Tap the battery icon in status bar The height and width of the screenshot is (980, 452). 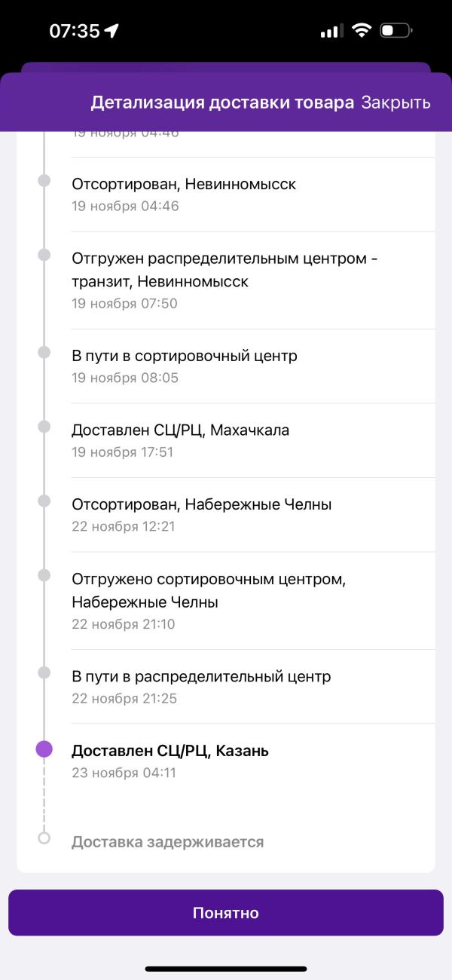coord(395,31)
